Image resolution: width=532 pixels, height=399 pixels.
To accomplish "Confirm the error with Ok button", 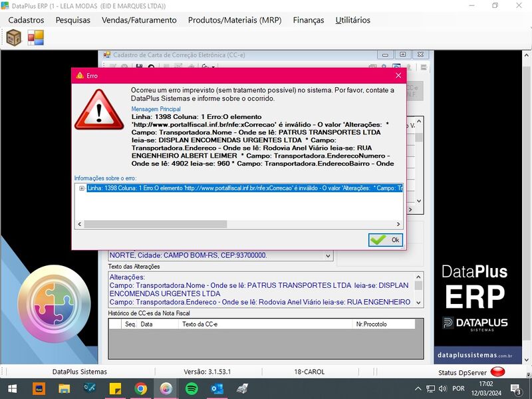I will (386, 240).
